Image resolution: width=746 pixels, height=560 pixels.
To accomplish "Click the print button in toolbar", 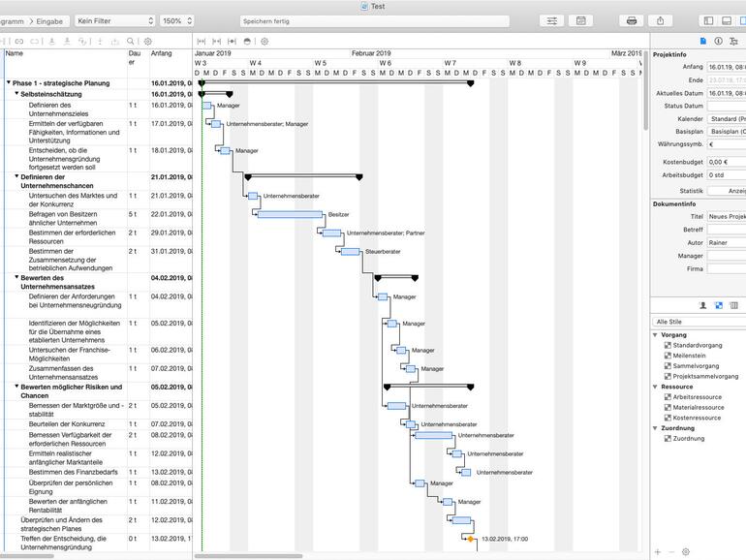I will coord(632,21).
